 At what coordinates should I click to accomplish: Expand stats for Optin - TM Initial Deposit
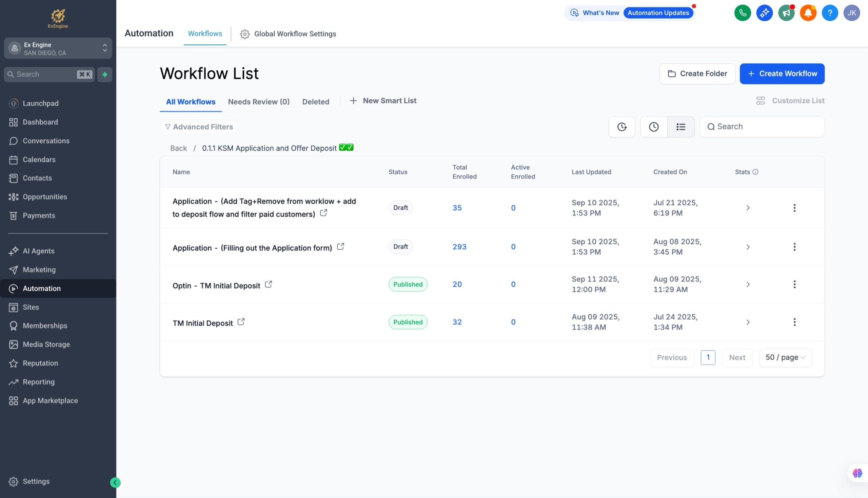coord(748,285)
